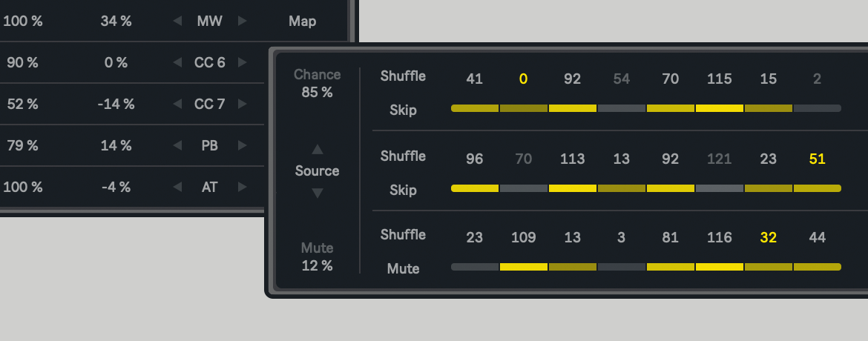
Task: Toggle first Mute step in bottom row
Action: 475,267
